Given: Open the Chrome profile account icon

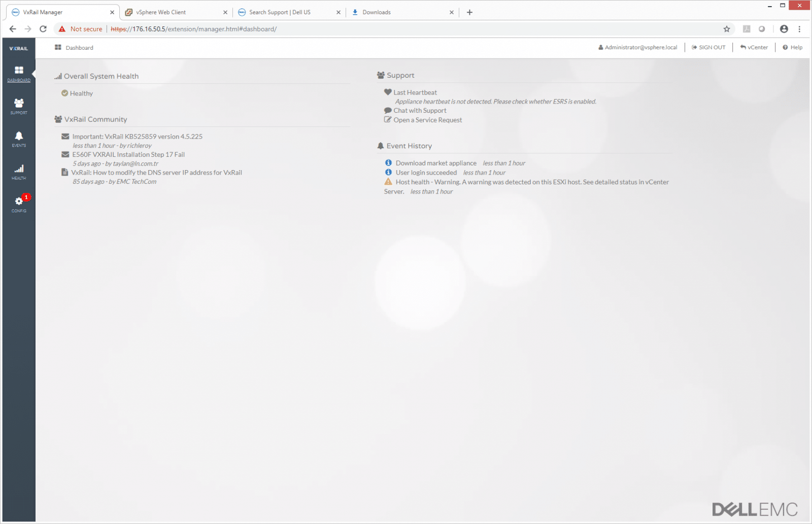Looking at the screenshot, I should 784,29.
